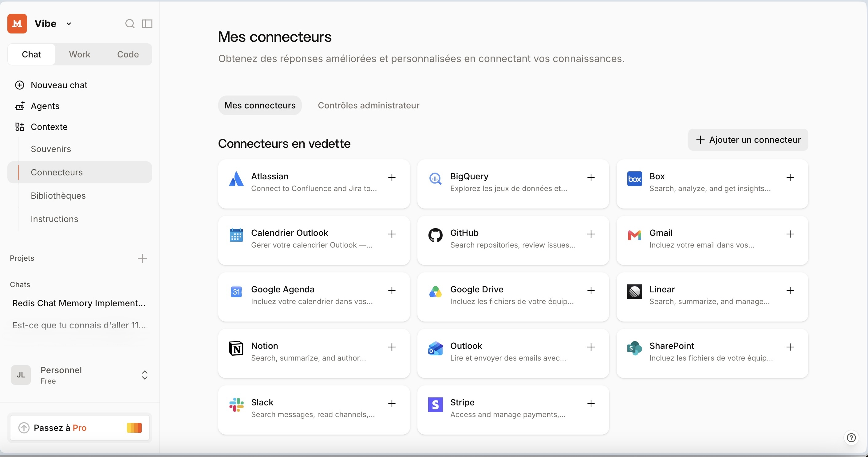Screen dimensions: 868x457
Task: Add the BigQuery connector with plus
Action: click(591, 178)
